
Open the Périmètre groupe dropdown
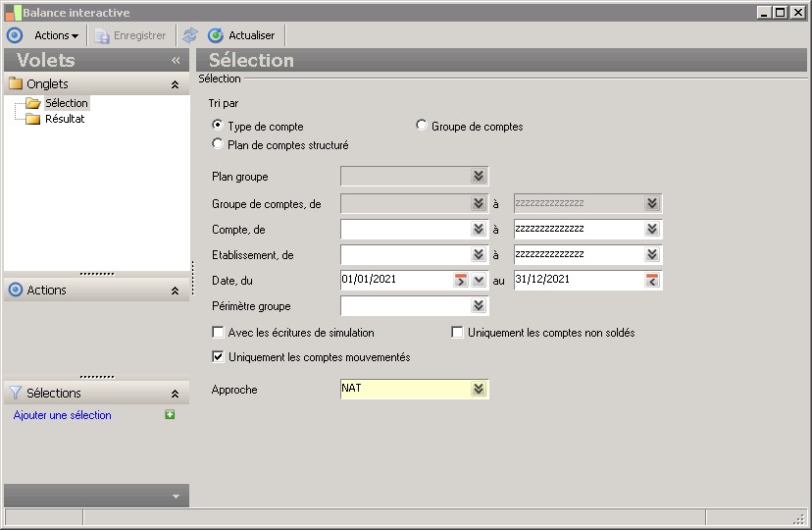[479, 305]
